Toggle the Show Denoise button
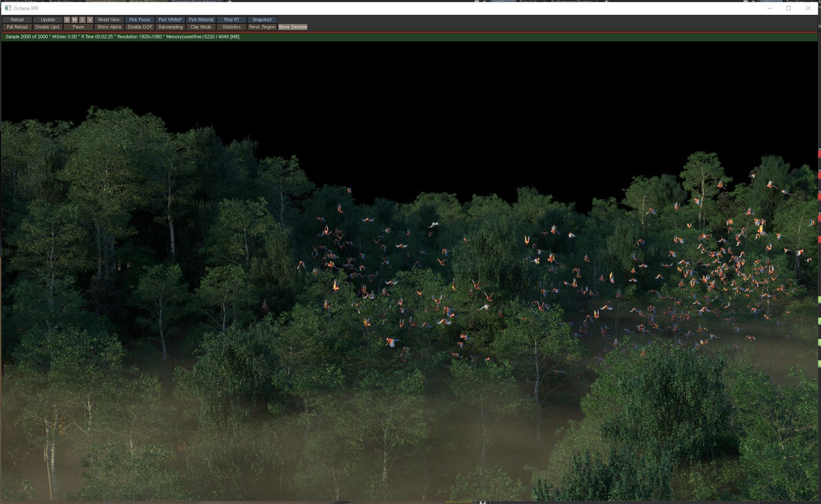 (x=293, y=27)
